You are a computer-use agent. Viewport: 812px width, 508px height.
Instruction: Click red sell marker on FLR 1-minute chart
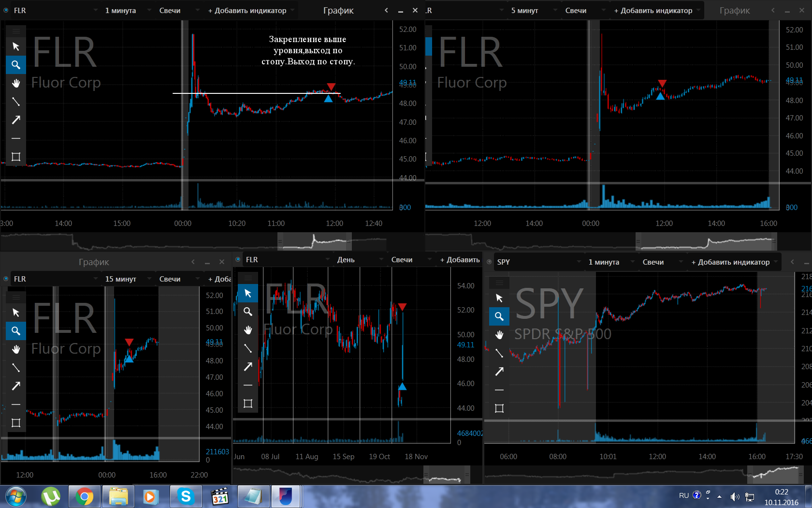click(331, 87)
